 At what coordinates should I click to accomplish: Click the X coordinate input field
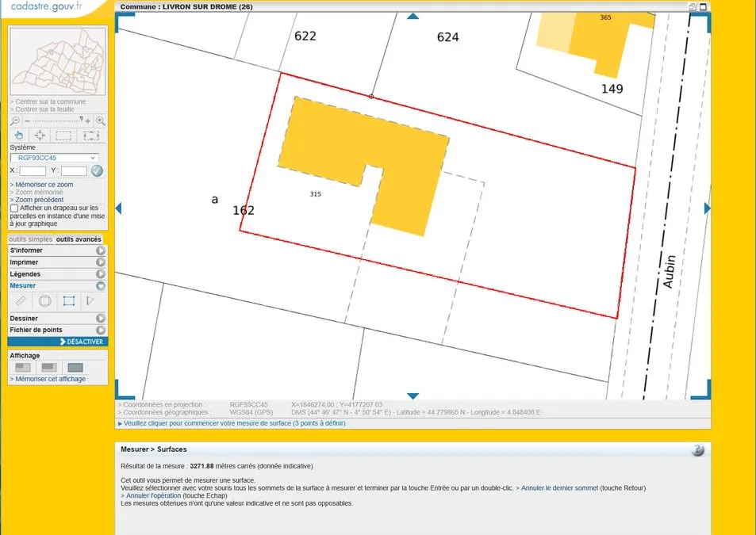33,171
